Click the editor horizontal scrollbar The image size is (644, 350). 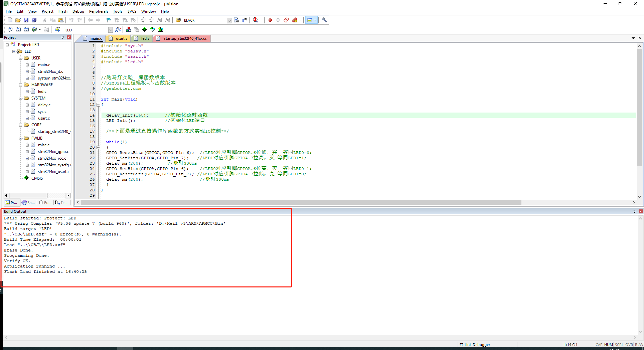pos(301,202)
